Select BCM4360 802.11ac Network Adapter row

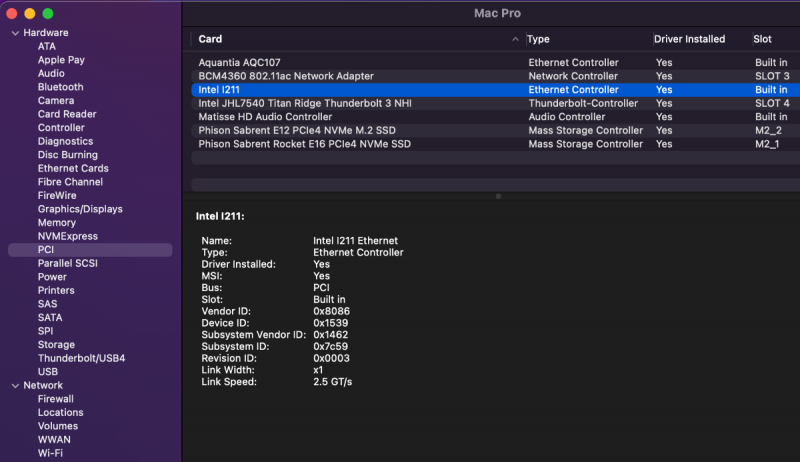[495, 76]
